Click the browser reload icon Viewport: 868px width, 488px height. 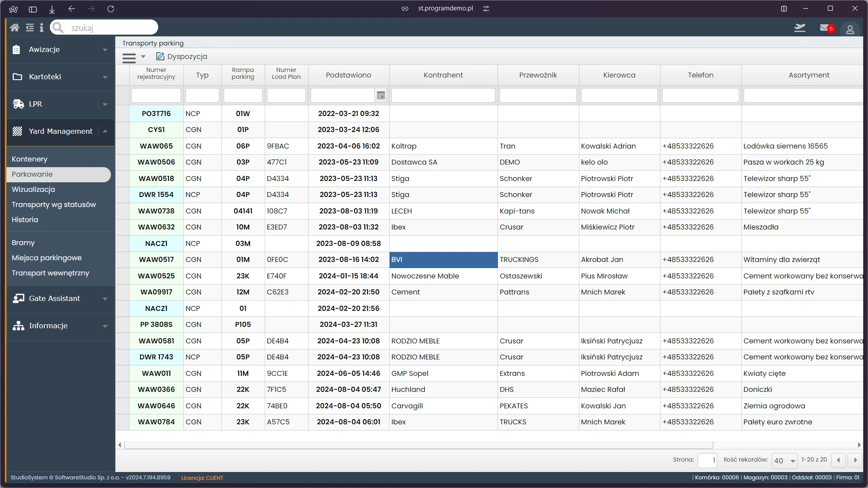[x=111, y=9]
